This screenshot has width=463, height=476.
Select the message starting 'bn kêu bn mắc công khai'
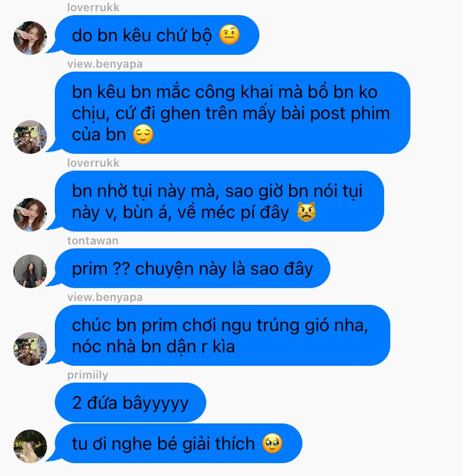233,112
